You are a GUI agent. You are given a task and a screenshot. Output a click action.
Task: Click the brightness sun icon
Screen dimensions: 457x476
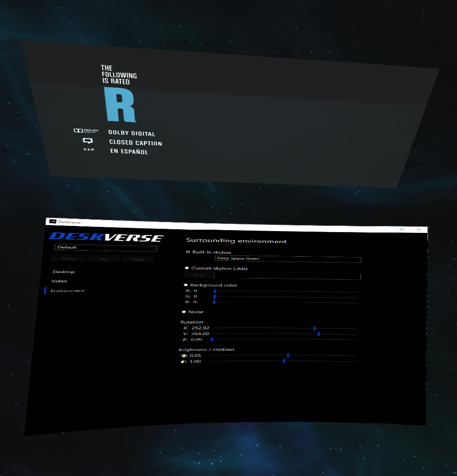tap(184, 355)
